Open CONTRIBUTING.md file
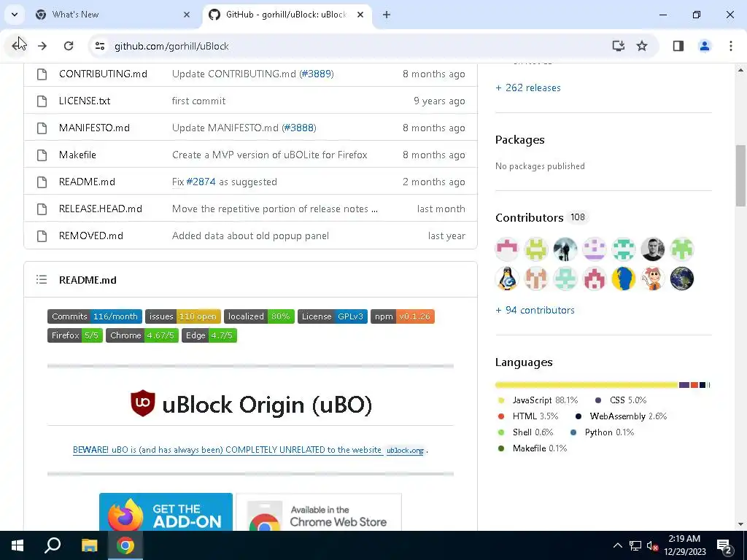The image size is (747, 560). 103,74
